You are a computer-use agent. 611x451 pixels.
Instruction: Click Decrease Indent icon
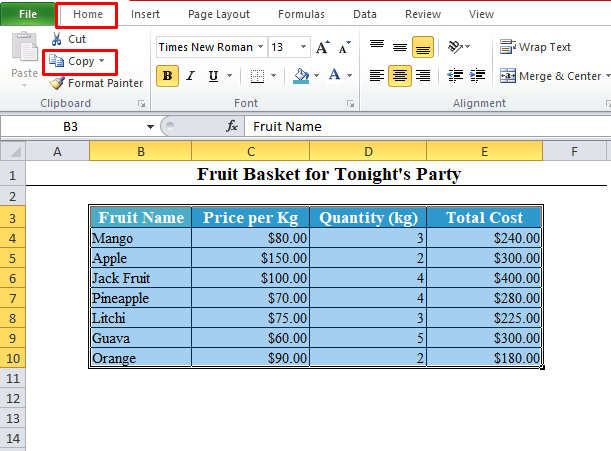(x=455, y=76)
